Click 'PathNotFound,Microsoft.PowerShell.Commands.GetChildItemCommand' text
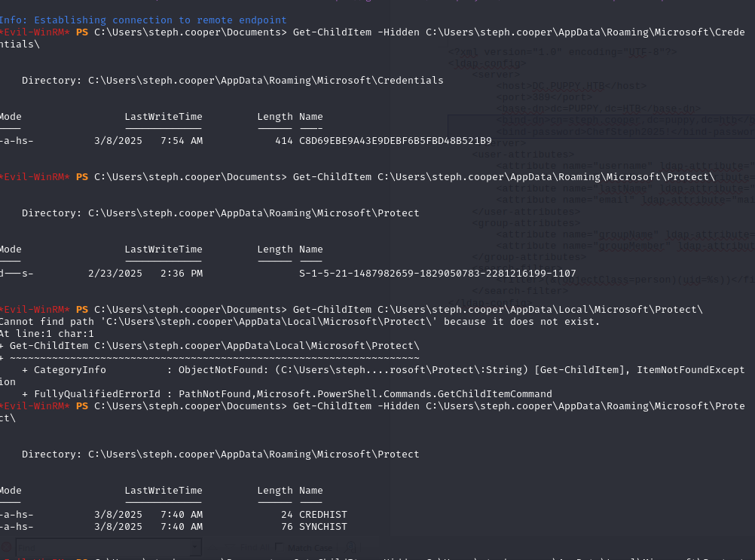755x560 pixels. tap(365, 394)
